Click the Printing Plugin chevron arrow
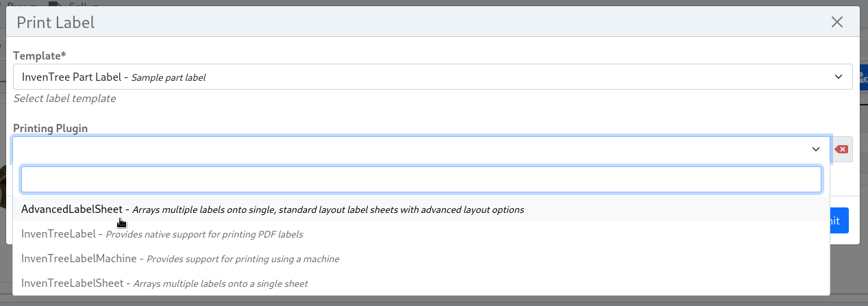 click(x=816, y=149)
